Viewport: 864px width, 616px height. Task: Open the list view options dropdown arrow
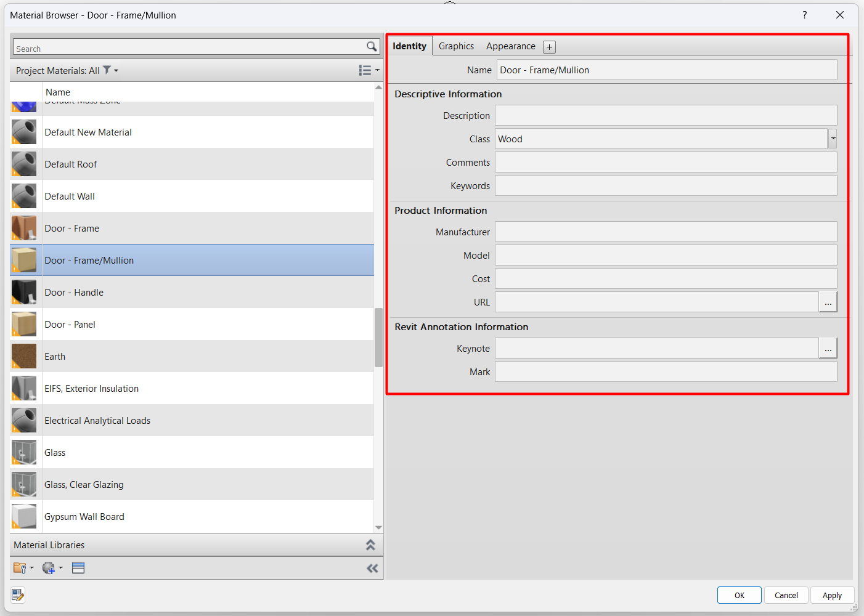click(377, 70)
